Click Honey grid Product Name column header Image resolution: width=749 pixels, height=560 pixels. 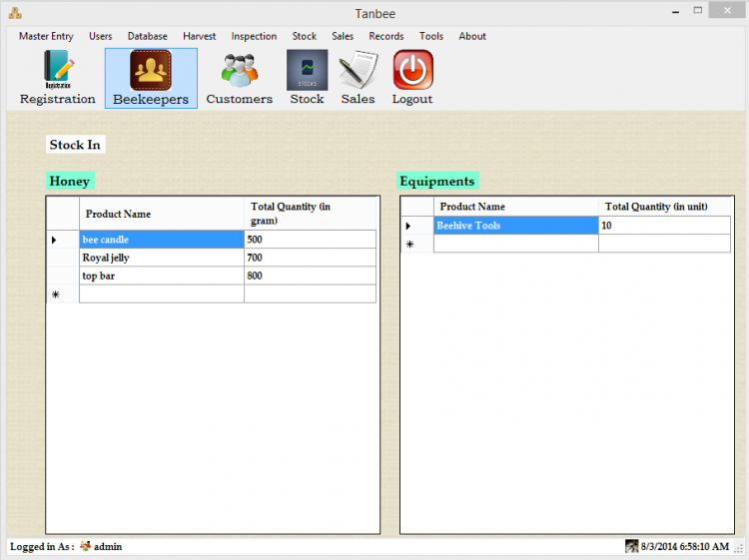(x=162, y=214)
